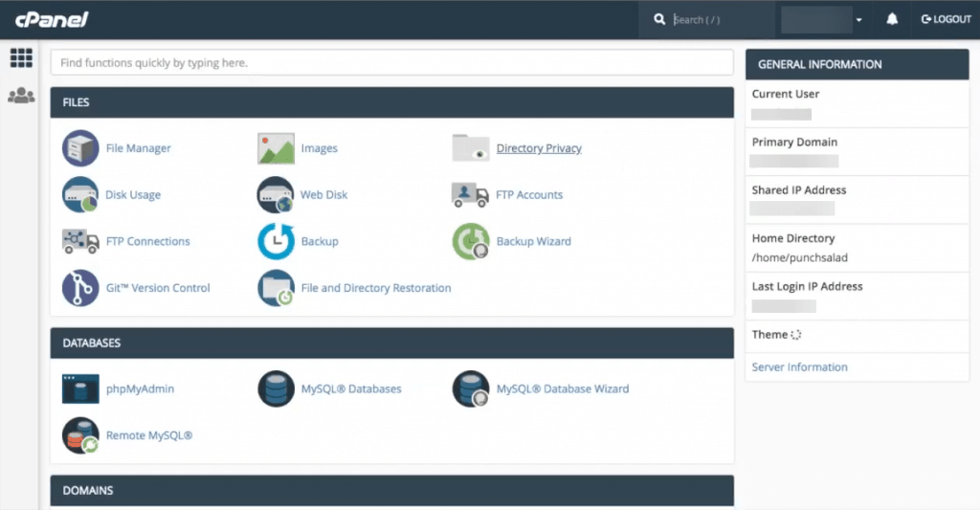Click the top Search field
The height and width of the screenshot is (510, 980).
[718, 19]
